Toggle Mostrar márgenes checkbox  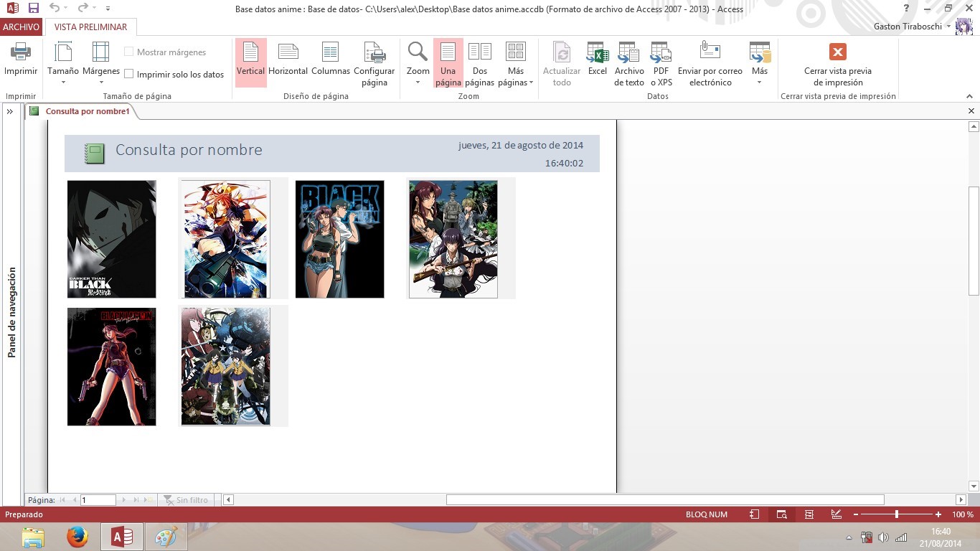(x=129, y=52)
